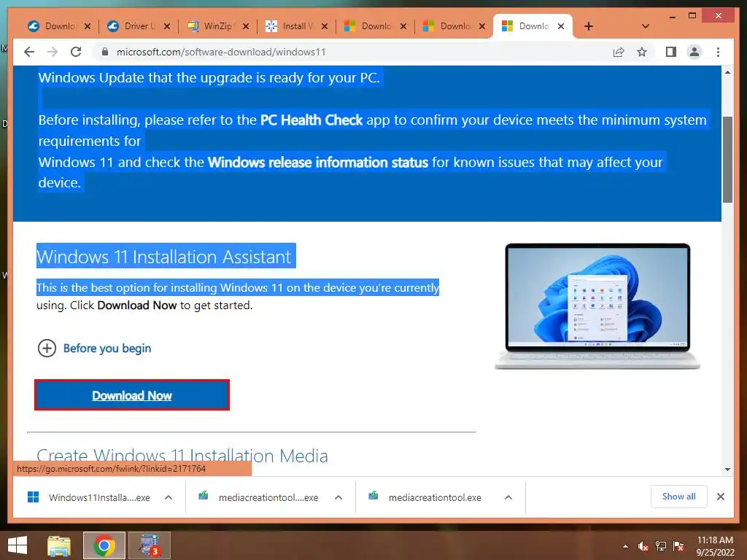This screenshot has width=747, height=560.
Task: Share this page icon
Action: point(619,52)
